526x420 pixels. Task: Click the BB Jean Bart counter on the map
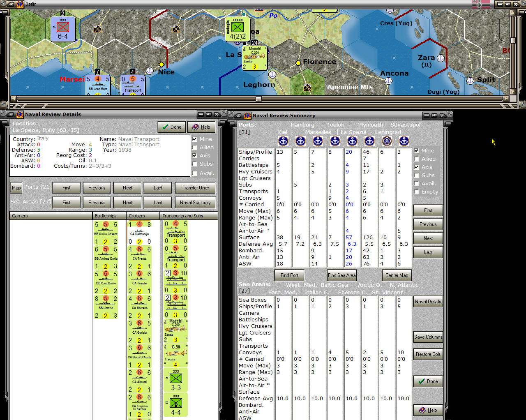click(x=98, y=85)
